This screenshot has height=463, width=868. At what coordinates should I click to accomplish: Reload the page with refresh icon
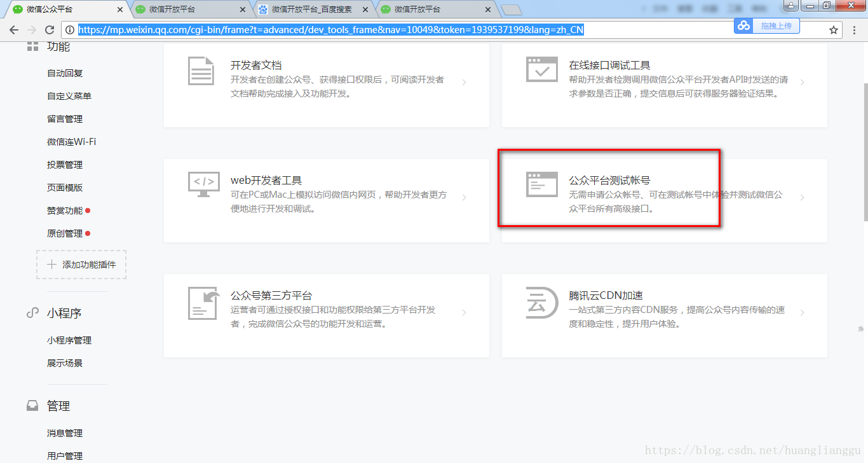click(50, 30)
